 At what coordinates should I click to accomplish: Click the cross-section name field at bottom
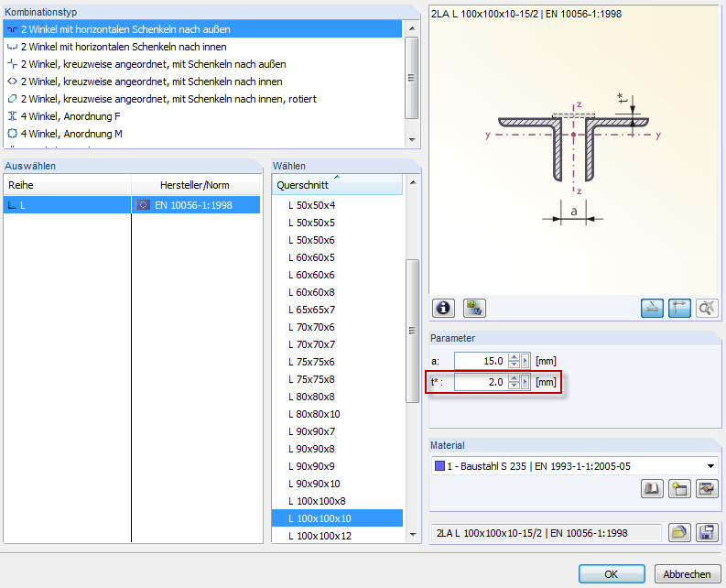pos(546,533)
